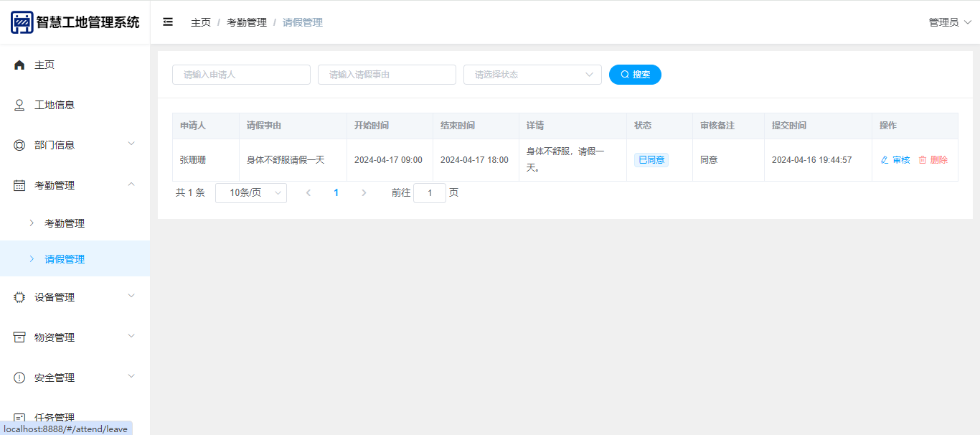
Task: Expand the 设备管理 submenu arrow
Action: pos(131,296)
